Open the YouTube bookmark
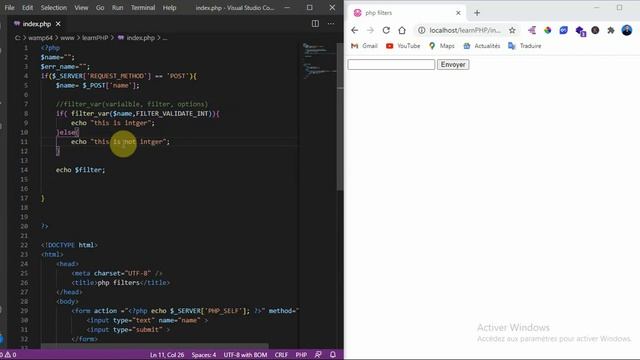 (403, 46)
